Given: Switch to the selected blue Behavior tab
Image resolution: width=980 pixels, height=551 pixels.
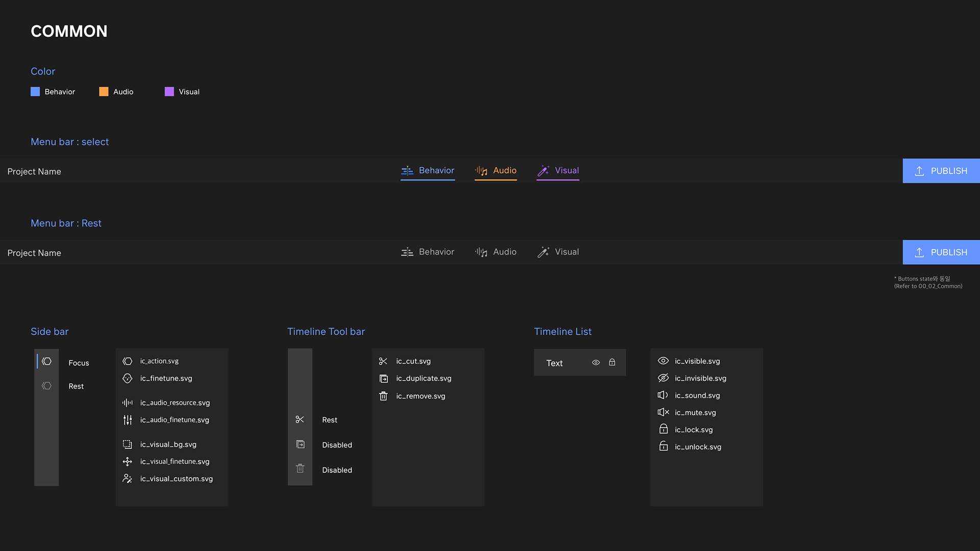Looking at the screenshot, I should click(428, 170).
